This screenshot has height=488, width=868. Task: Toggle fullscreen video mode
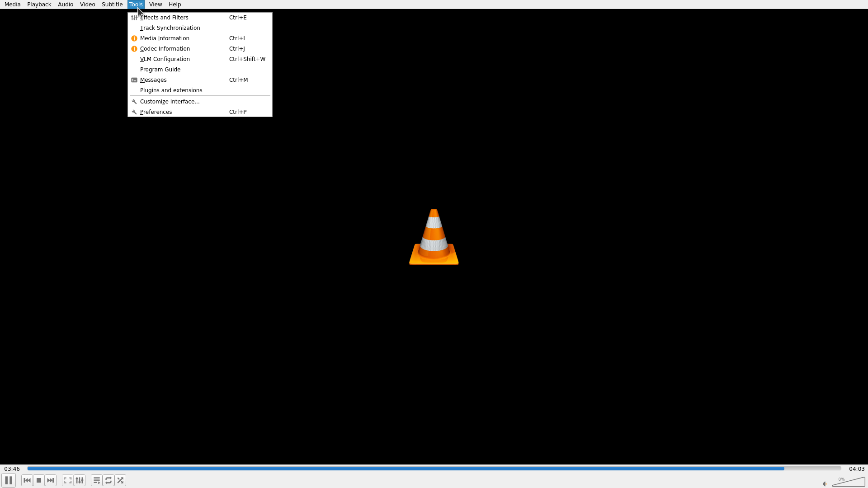tap(68, 480)
